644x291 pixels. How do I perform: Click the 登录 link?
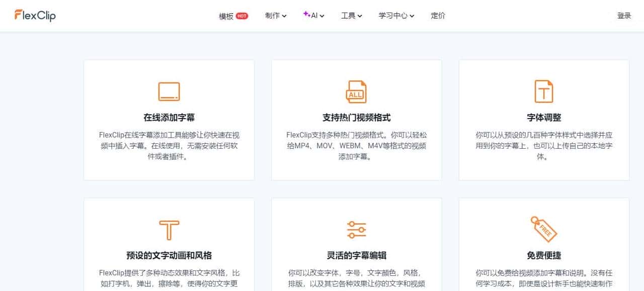[x=623, y=15]
